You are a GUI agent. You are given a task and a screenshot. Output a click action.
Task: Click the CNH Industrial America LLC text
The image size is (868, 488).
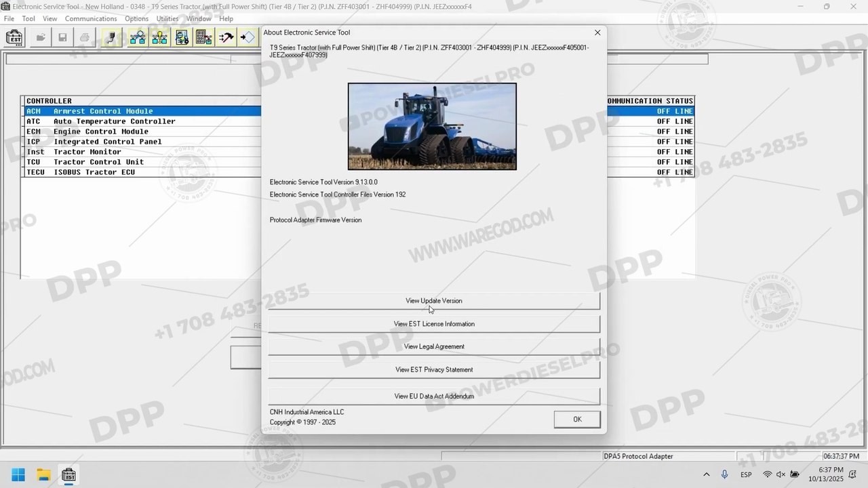click(x=307, y=412)
